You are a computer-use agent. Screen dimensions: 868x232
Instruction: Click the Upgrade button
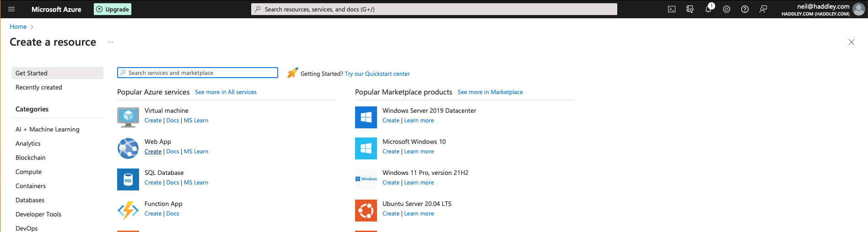(113, 9)
